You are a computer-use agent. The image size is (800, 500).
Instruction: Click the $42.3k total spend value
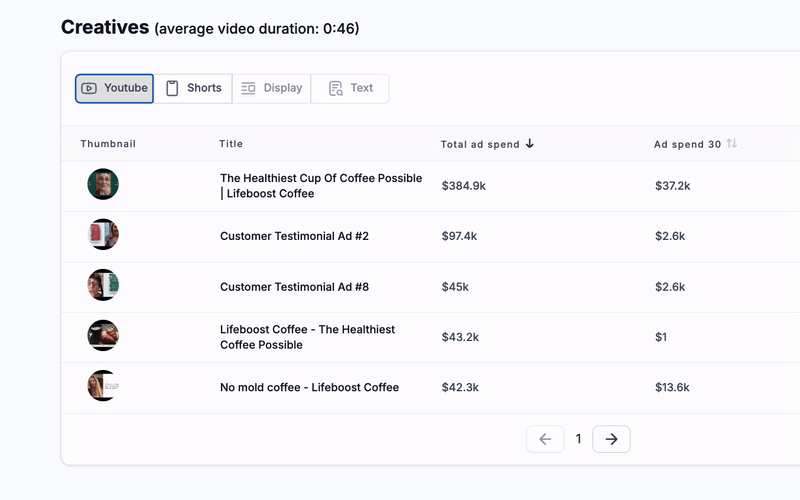point(460,387)
